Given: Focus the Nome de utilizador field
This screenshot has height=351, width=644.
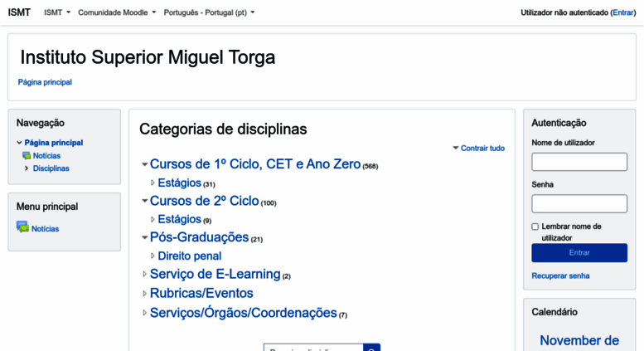Looking at the screenshot, I should coord(579,162).
